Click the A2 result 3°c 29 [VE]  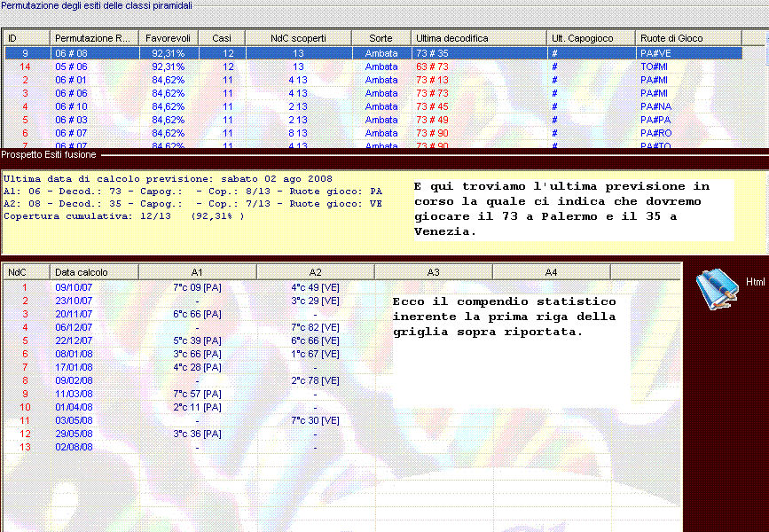tap(316, 301)
